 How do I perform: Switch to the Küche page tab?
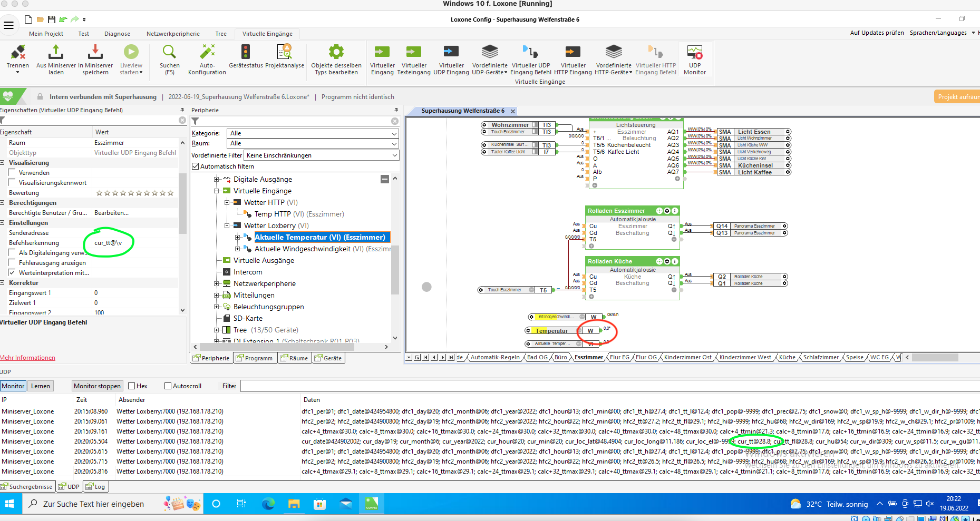(787, 357)
